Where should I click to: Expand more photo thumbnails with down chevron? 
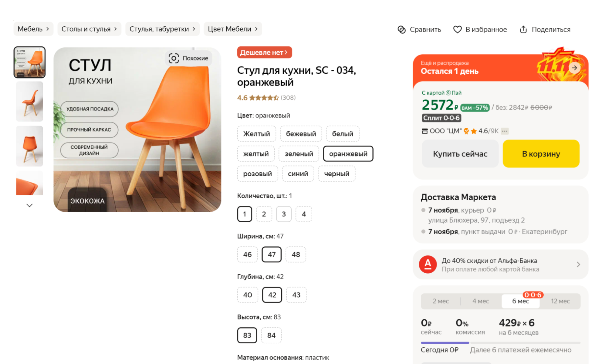pos(29,205)
